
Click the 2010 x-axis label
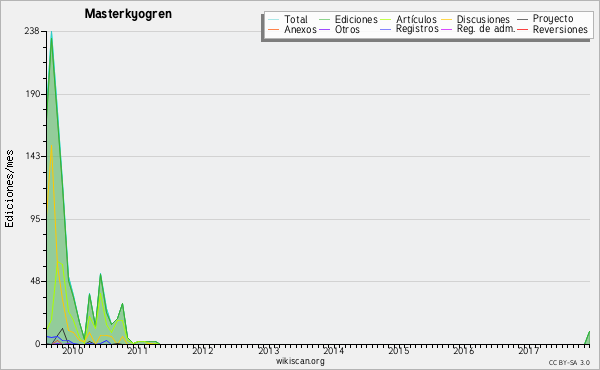(x=72, y=350)
